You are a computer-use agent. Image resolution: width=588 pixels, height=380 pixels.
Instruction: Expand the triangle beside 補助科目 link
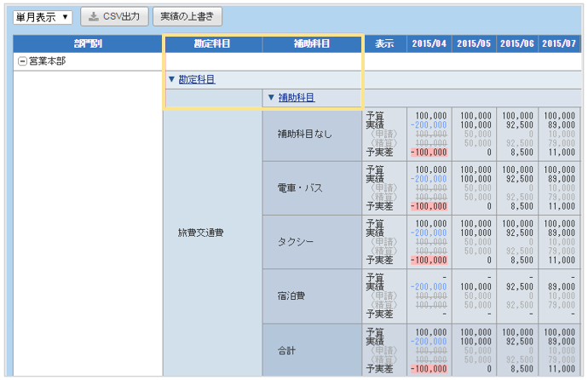click(x=272, y=97)
